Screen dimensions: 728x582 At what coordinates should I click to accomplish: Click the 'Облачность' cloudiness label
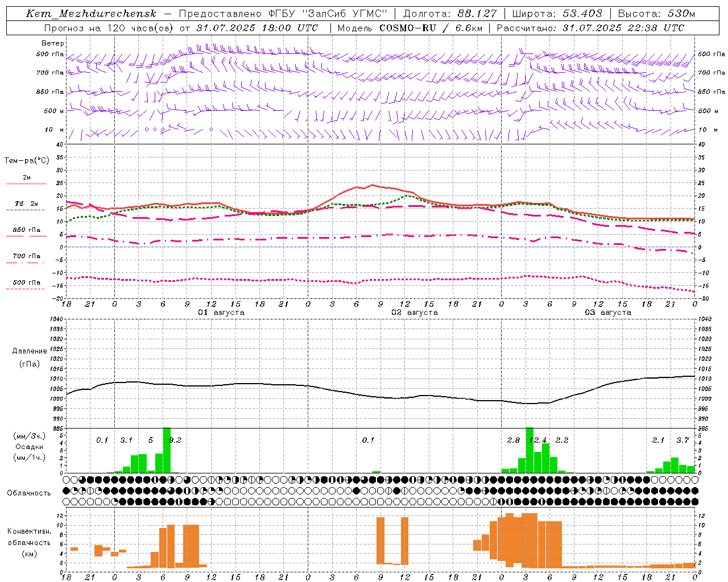tap(29, 493)
